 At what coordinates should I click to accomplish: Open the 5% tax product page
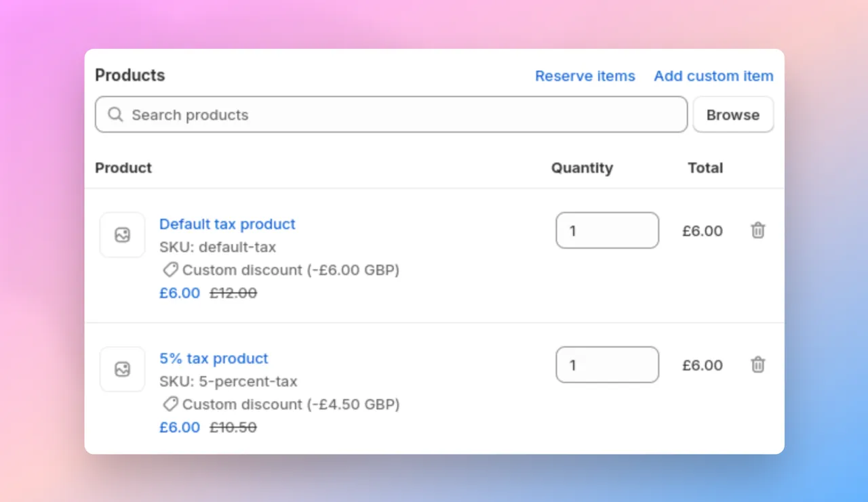tap(214, 358)
